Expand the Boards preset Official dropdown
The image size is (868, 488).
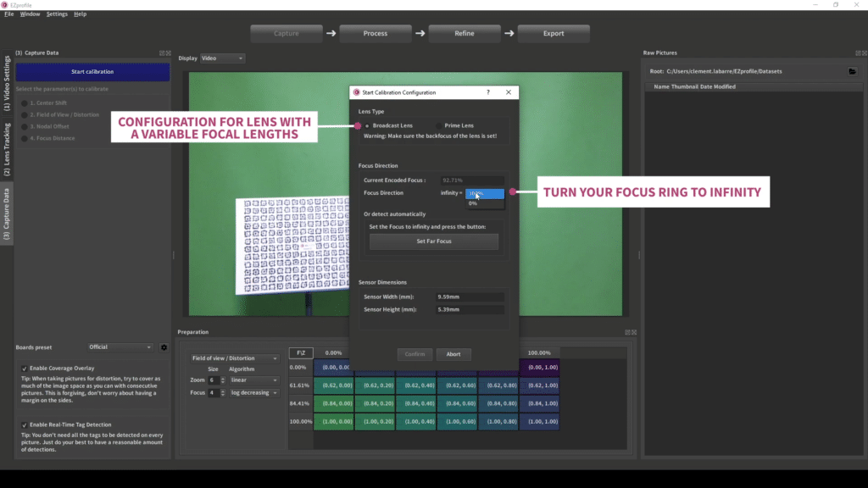[x=121, y=347]
